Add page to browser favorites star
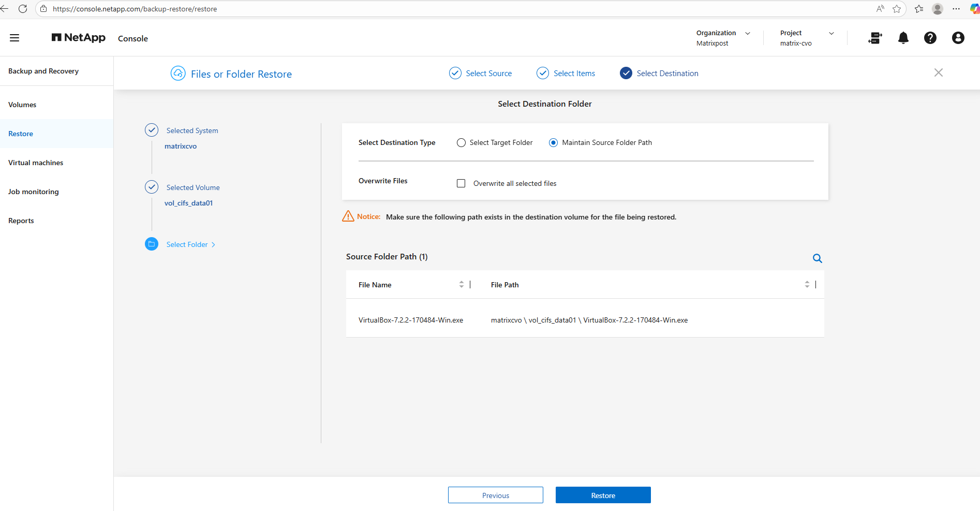This screenshot has width=980, height=511. (897, 9)
